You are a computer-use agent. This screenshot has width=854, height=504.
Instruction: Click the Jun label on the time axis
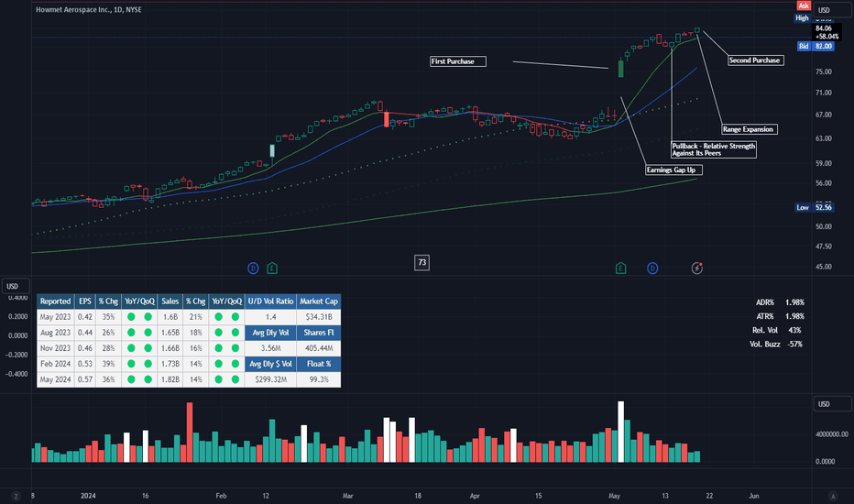(x=754, y=496)
